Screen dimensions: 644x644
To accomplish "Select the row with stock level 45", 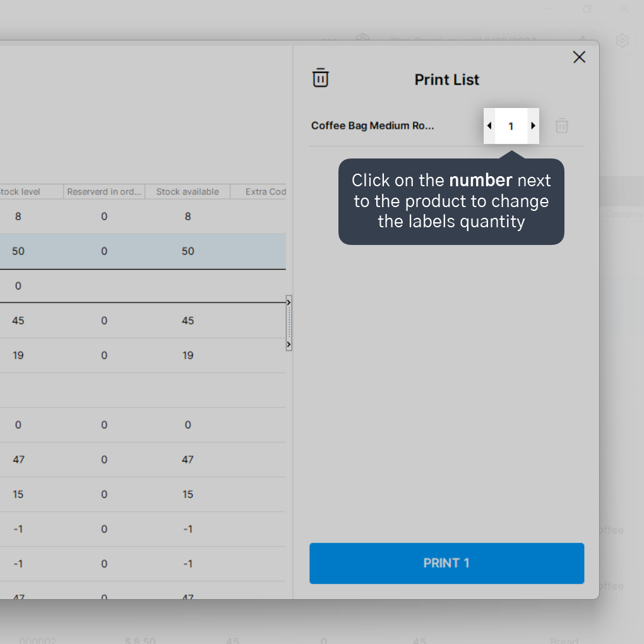I will coord(143,321).
